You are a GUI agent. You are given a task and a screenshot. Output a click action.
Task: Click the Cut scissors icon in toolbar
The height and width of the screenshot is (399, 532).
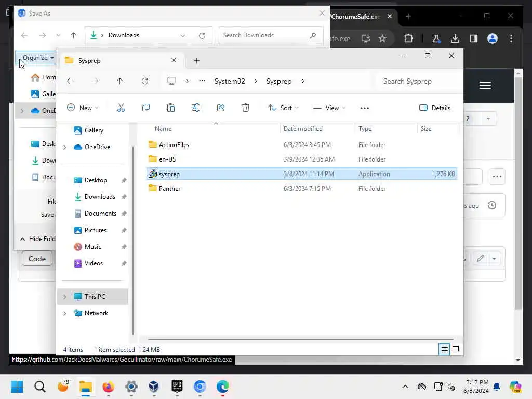(121, 108)
